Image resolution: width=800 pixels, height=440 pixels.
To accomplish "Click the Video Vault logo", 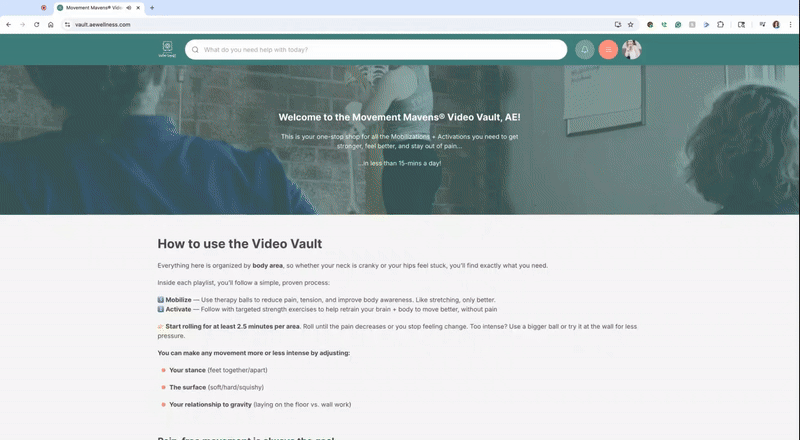I will (167, 49).
